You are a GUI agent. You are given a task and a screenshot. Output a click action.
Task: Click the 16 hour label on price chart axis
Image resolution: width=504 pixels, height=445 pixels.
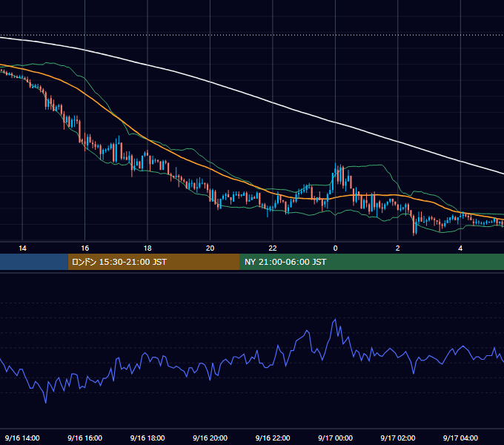coord(84,248)
